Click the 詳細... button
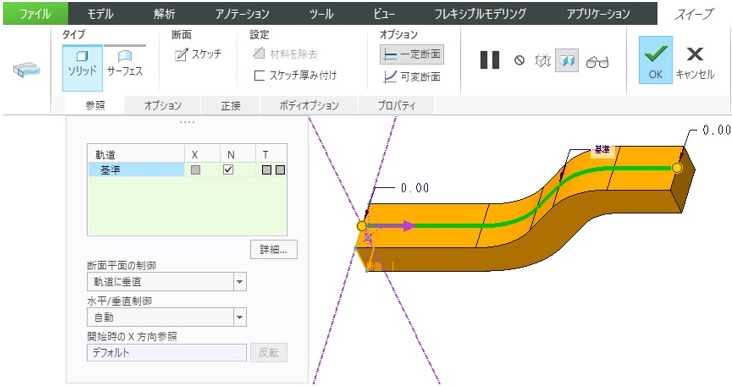The width and height of the screenshot is (732, 386). [274, 250]
